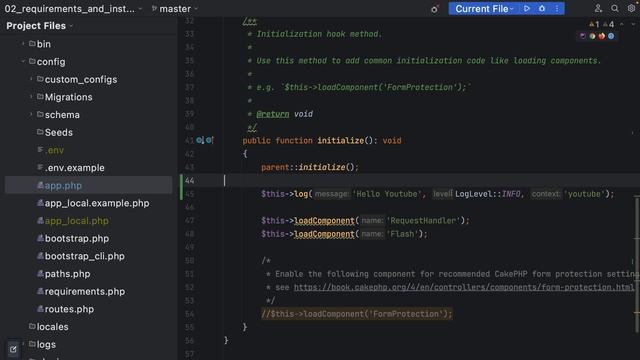The height and width of the screenshot is (360, 640).
Task: Click loadComponent call for 'RequestHandler'
Action: [324, 221]
